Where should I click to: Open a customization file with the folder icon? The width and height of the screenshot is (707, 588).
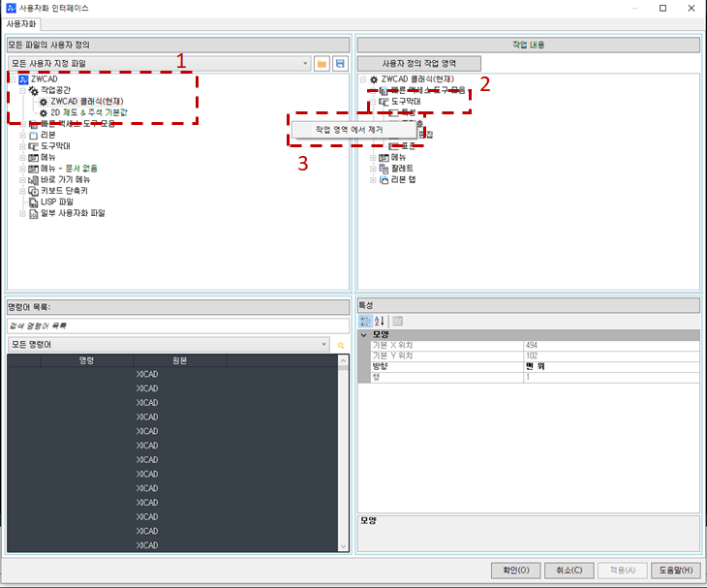[322, 64]
